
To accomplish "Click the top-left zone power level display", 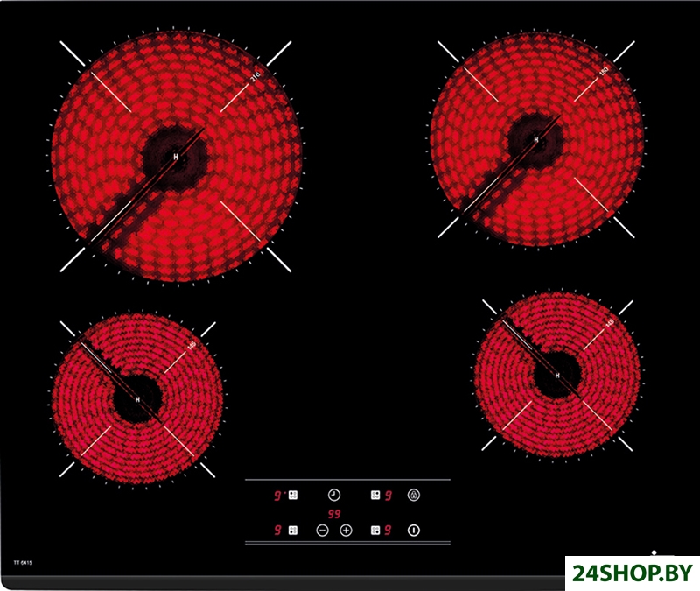I will coord(277,495).
